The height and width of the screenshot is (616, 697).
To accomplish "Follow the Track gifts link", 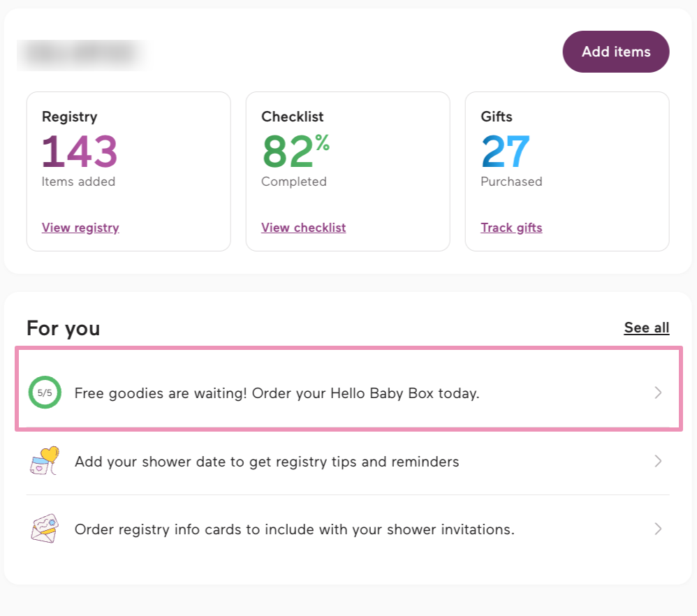I will (511, 228).
